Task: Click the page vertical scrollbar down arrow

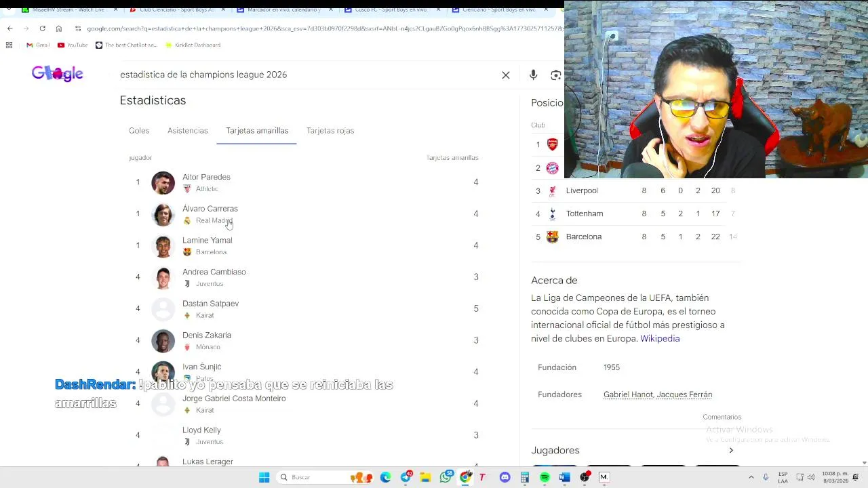Action: 864,463
